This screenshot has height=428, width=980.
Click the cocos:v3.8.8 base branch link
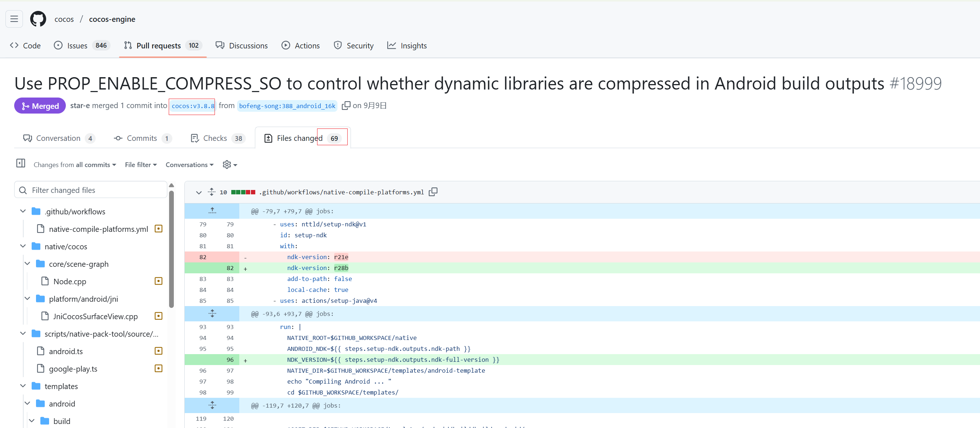click(192, 106)
